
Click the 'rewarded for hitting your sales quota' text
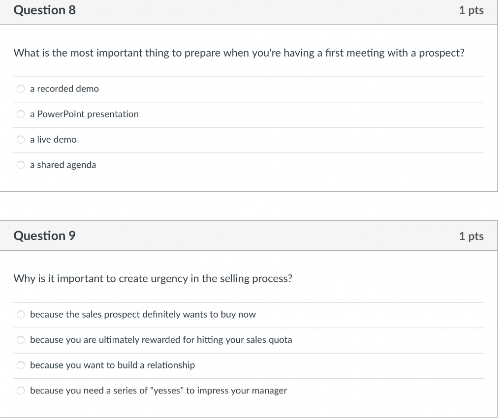click(x=161, y=340)
